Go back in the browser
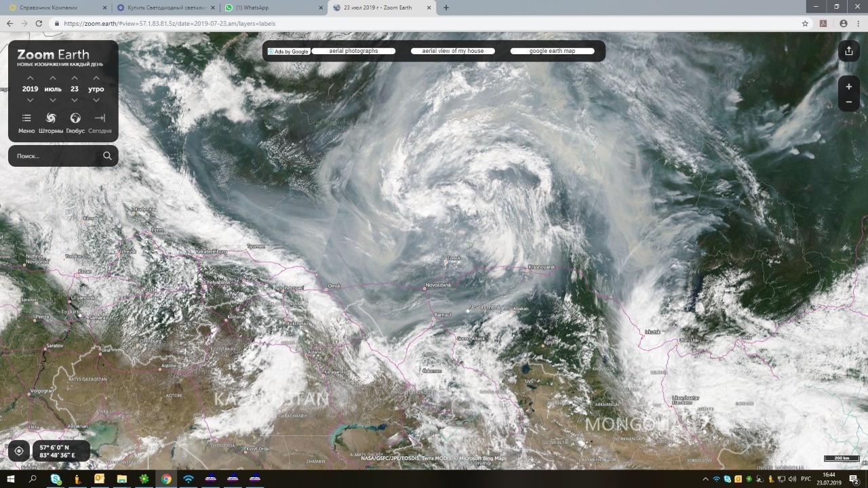868x488 pixels. [x=9, y=23]
